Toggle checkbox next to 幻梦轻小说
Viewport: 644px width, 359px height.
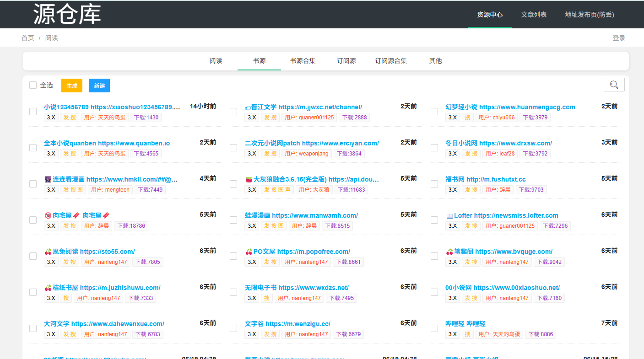click(x=434, y=112)
